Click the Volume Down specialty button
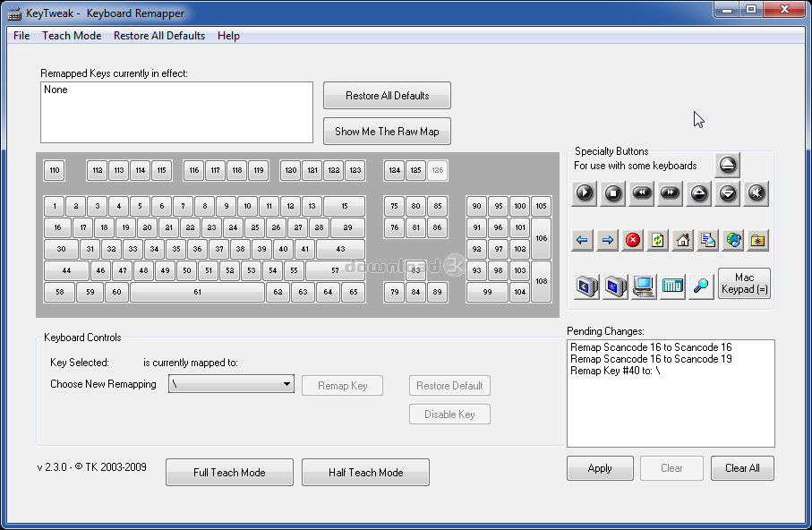 [728, 193]
